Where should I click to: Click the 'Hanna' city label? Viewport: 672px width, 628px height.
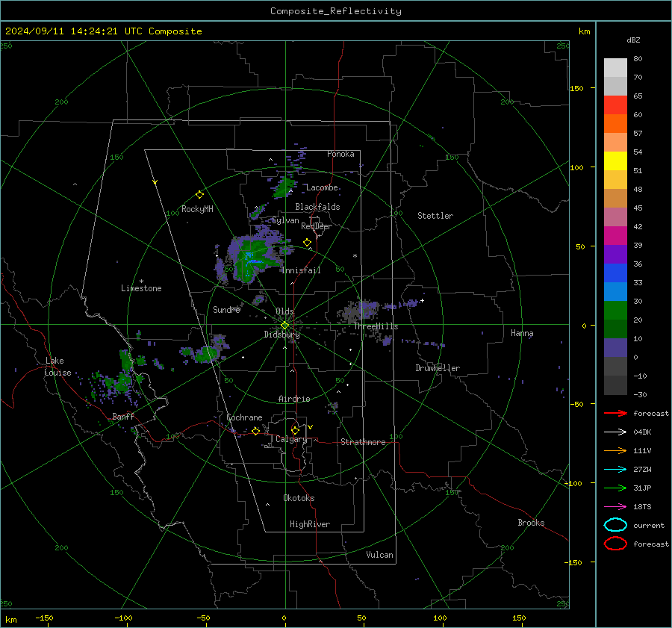pyautogui.click(x=522, y=333)
